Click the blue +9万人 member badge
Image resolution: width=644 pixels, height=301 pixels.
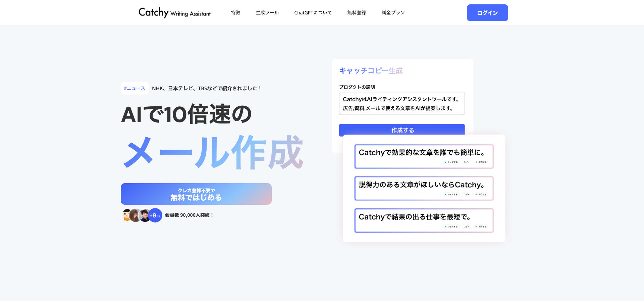[x=155, y=215]
